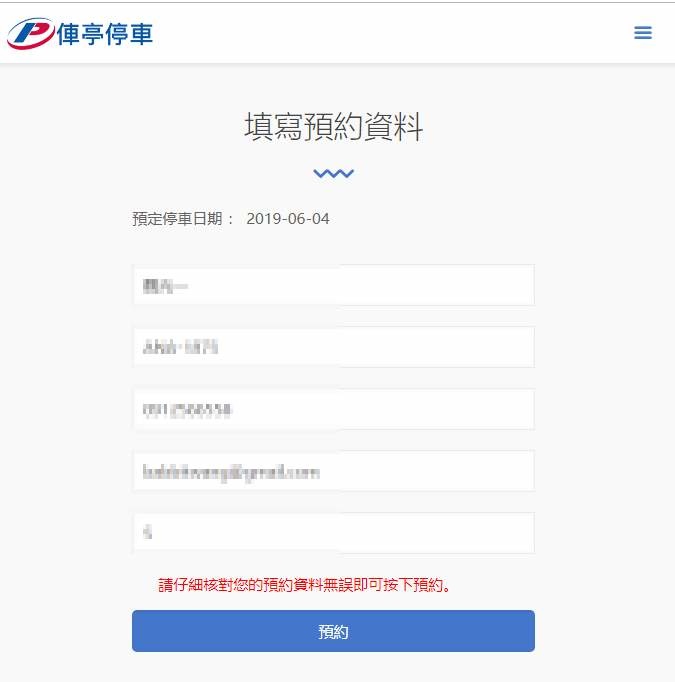
Task: Click the blurred phone digits text
Action: pos(187,411)
